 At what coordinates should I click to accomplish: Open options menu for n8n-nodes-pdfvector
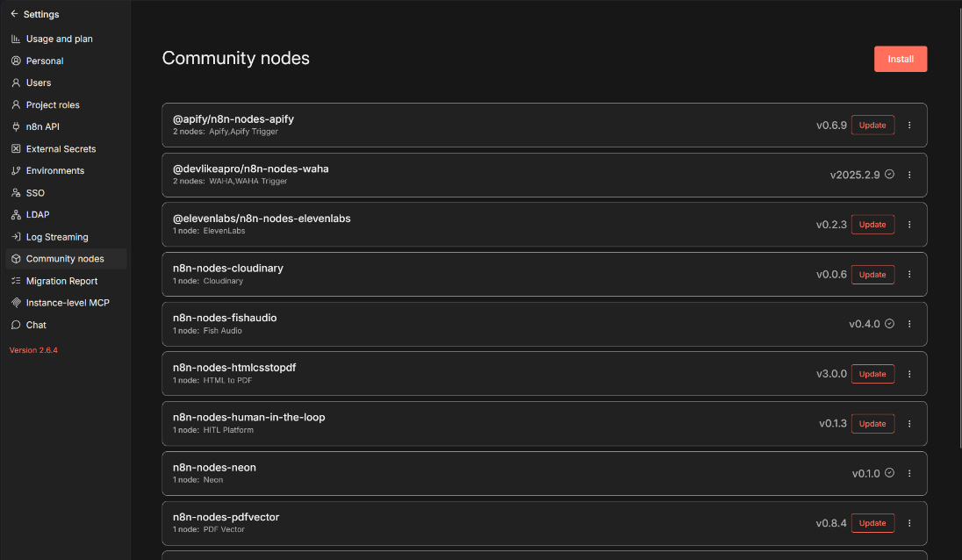pos(909,523)
